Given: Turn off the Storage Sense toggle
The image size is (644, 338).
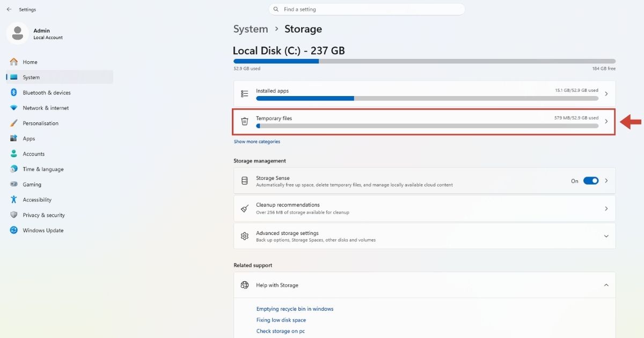Looking at the screenshot, I should tap(591, 181).
